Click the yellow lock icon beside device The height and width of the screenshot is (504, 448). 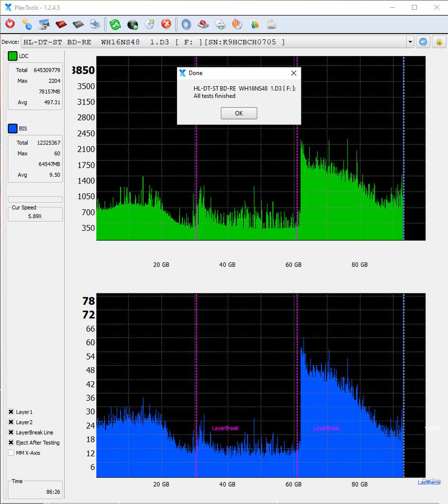tap(439, 42)
